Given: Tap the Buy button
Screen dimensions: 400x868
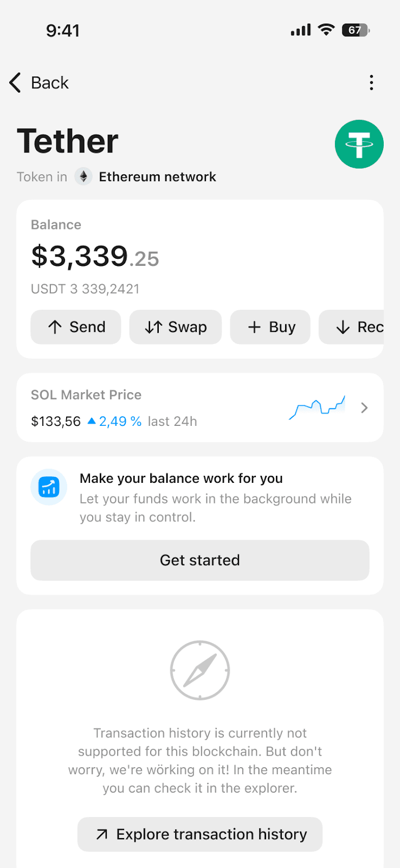Looking at the screenshot, I should 270,327.
